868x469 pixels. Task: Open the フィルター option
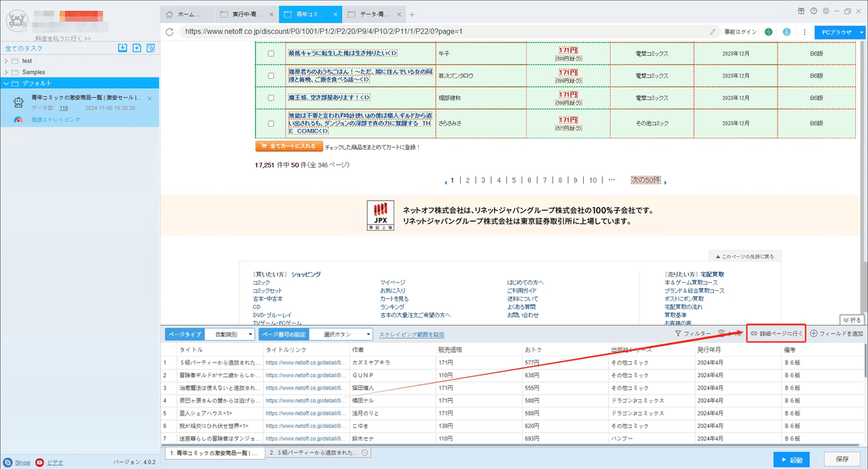[692, 334]
